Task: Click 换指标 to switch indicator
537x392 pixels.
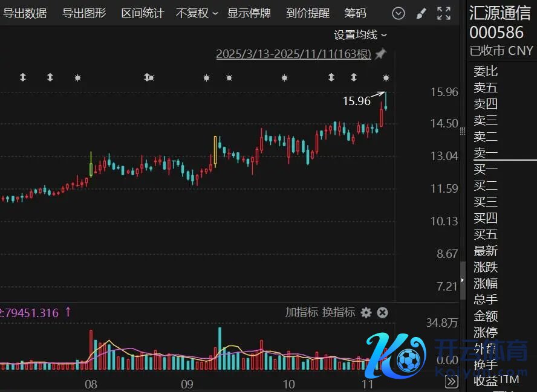Action: [x=339, y=312]
